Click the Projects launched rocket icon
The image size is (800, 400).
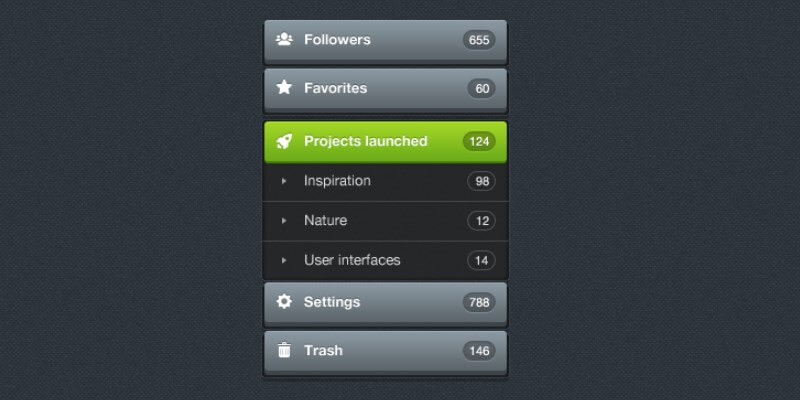coord(284,141)
